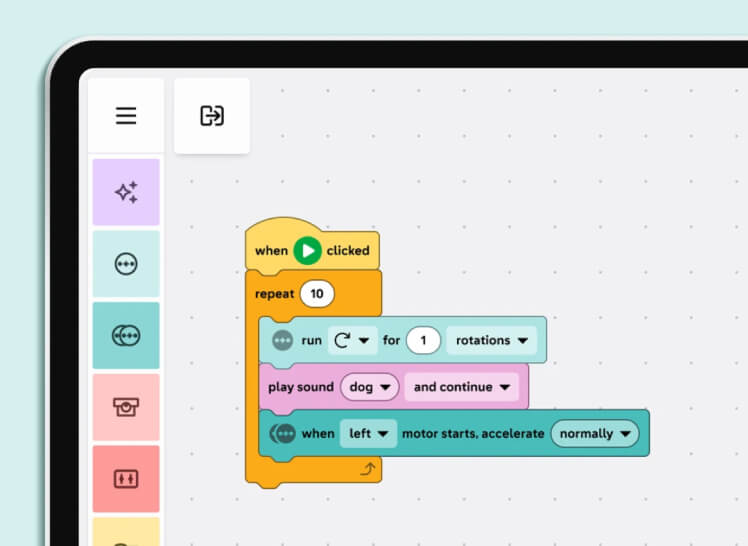Select the pink light matrix category
Viewport: 748px width, 546px height.
point(126,407)
